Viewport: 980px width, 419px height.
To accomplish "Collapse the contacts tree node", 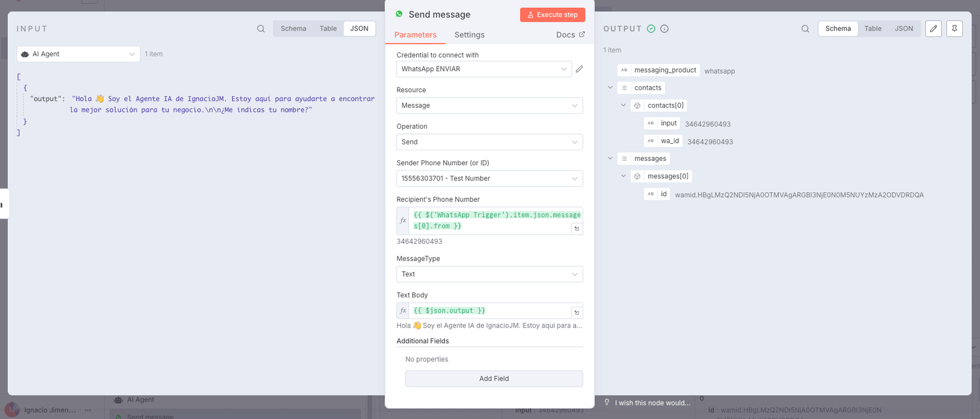I will click(610, 88).
